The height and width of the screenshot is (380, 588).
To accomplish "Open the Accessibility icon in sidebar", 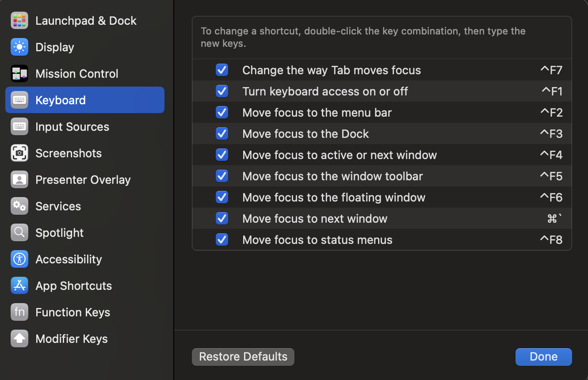I will (19, 259).
